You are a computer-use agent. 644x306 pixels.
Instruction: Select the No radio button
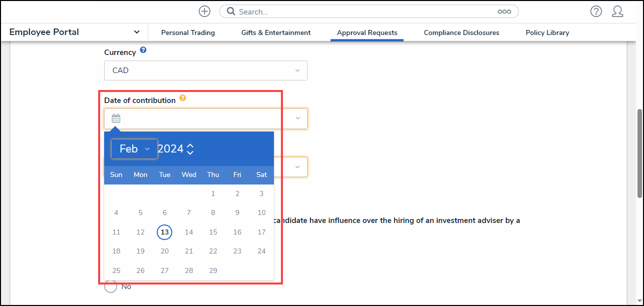pos(111,286)
